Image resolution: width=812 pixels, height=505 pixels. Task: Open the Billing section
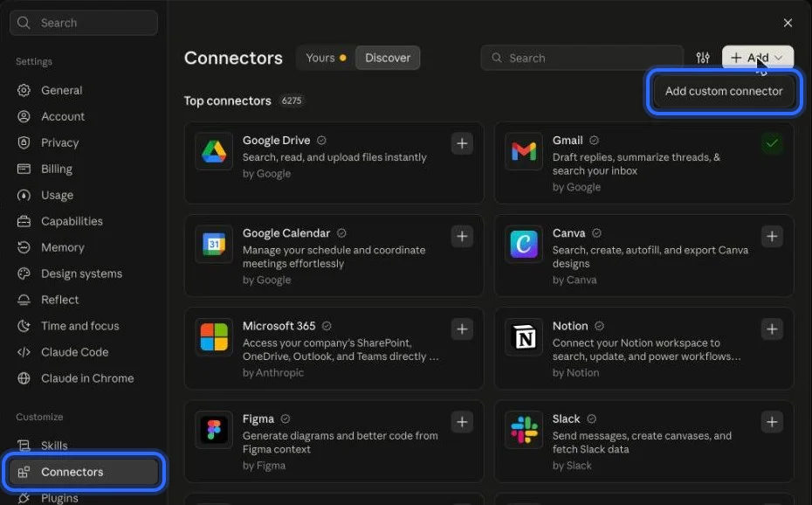pyautogui.click(x=84, y=169)
